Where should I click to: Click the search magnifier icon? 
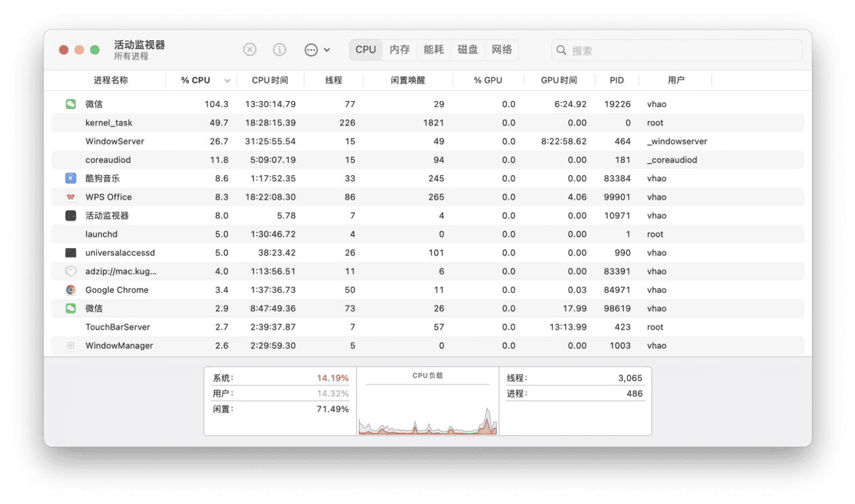point(562,50)
